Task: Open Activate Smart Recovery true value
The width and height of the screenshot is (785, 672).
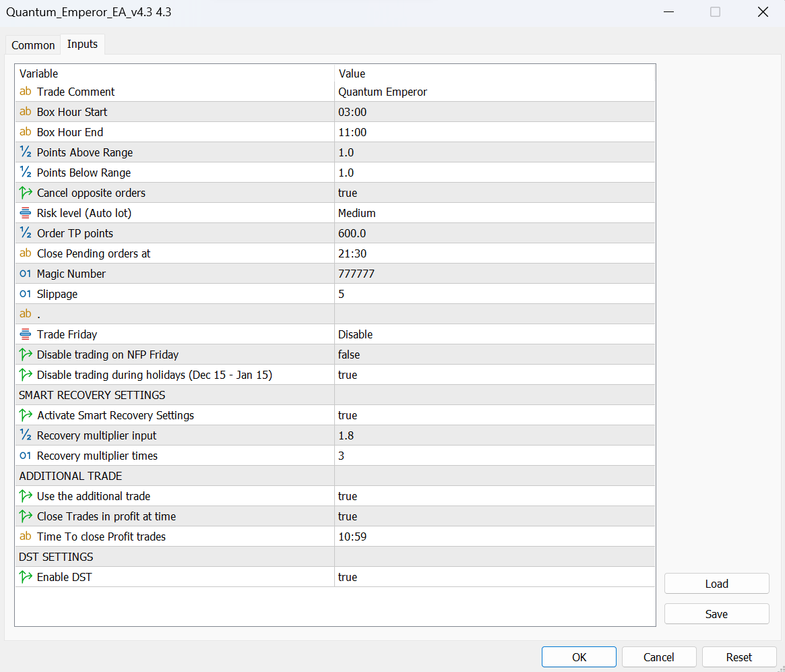Action: (x=495, y=415)
